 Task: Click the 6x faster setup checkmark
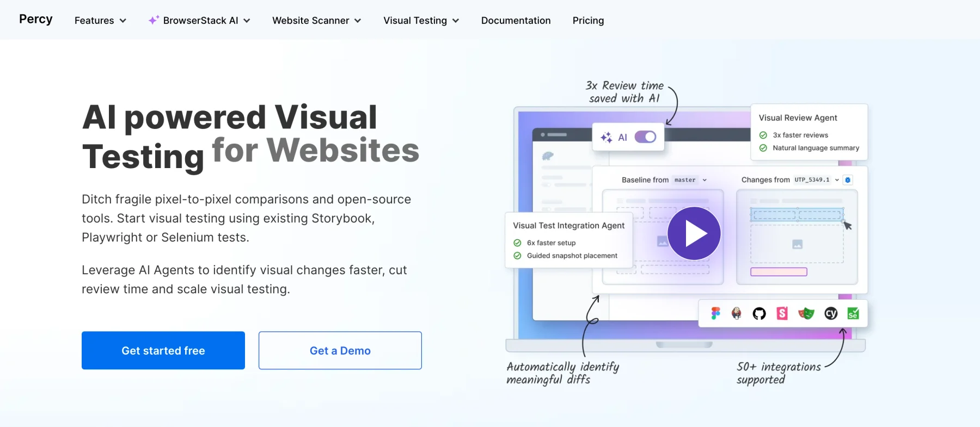[x=517, y=243]
